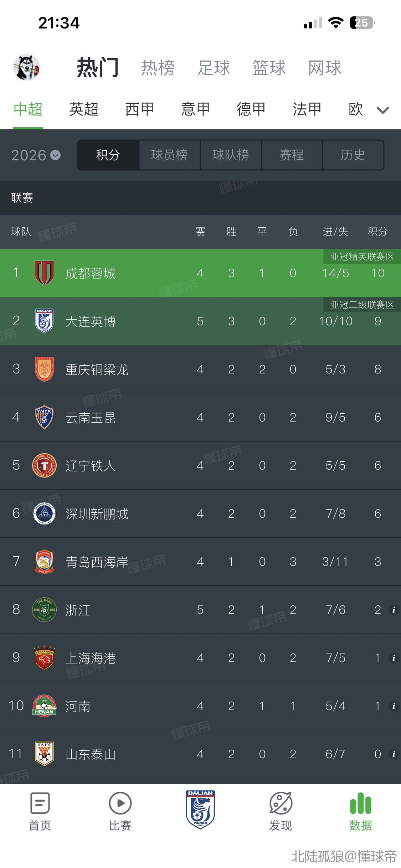Open the 足球 top tab
The image size is (401, 868).
[214, 68]
